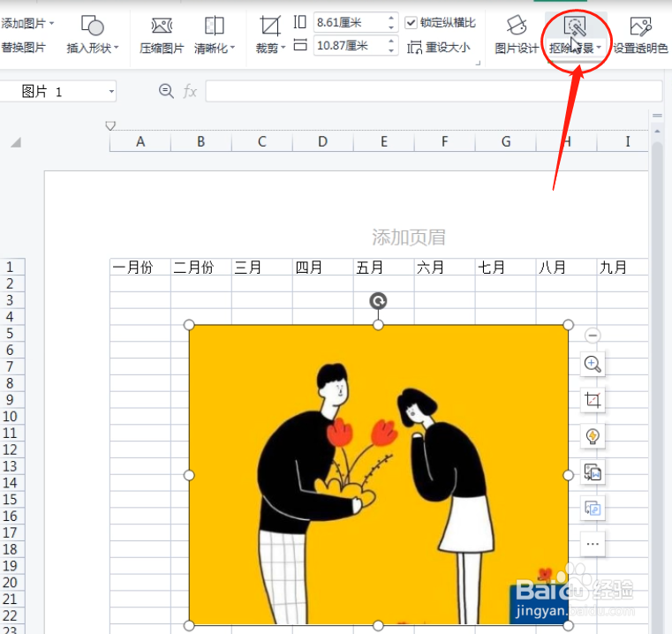Click the picture-to-text floating icon
This screenshot has height=634, width=672.
[593, 472]
